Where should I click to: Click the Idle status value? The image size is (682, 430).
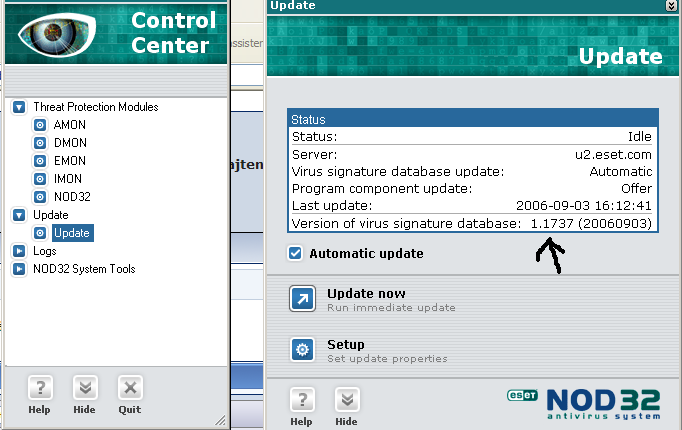(x=639, y=137)
